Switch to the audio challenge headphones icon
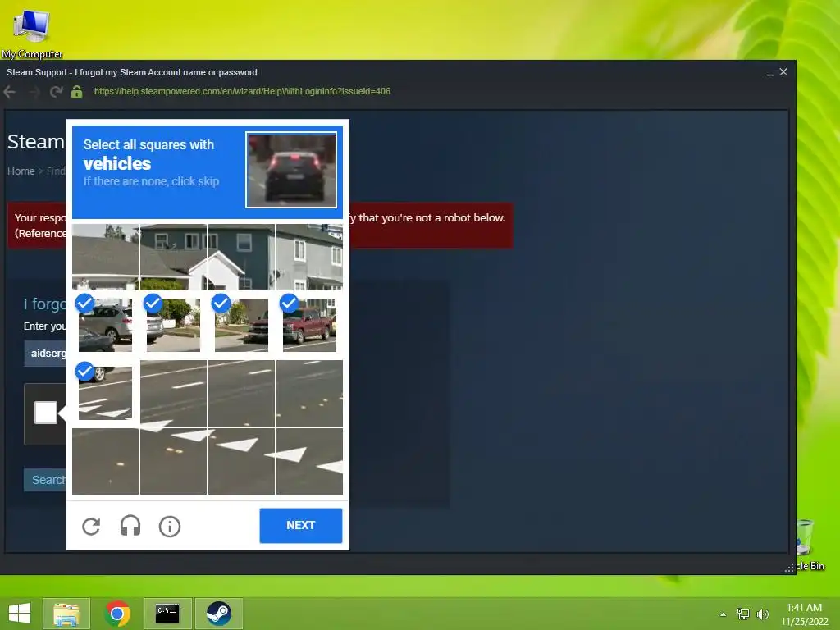The width and height of the screenshot is (840, 630). click(x=130, y=526)
